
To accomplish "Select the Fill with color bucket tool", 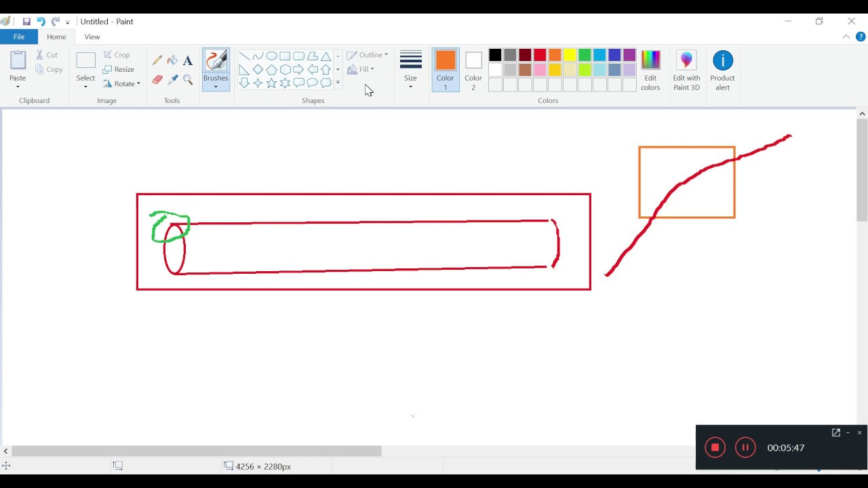I will [x=172, y=60].
